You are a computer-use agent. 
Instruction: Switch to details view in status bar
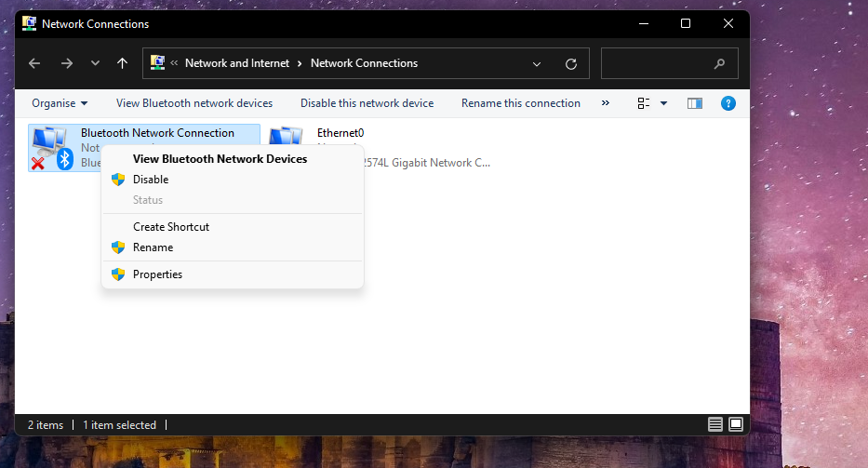tap(715, 425)
